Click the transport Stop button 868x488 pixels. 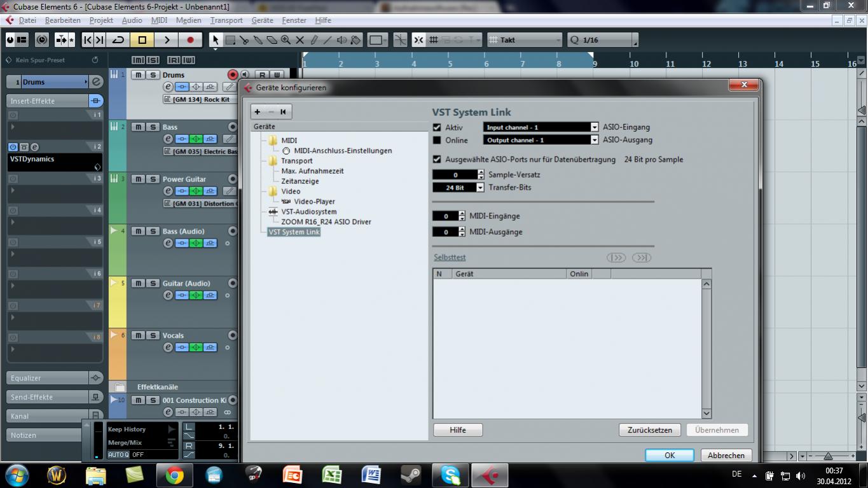pyautogui.click(x=142, y=40)
